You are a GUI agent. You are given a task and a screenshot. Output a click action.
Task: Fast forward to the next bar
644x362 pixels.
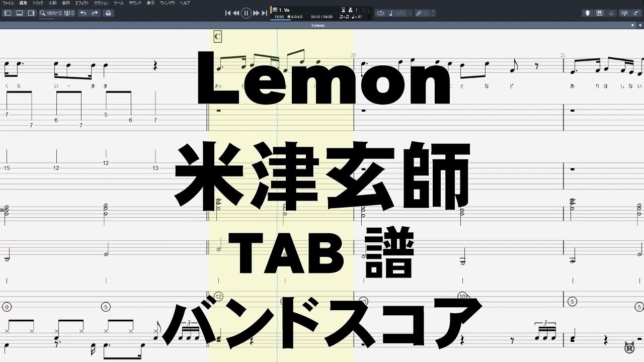pos(256,13)
